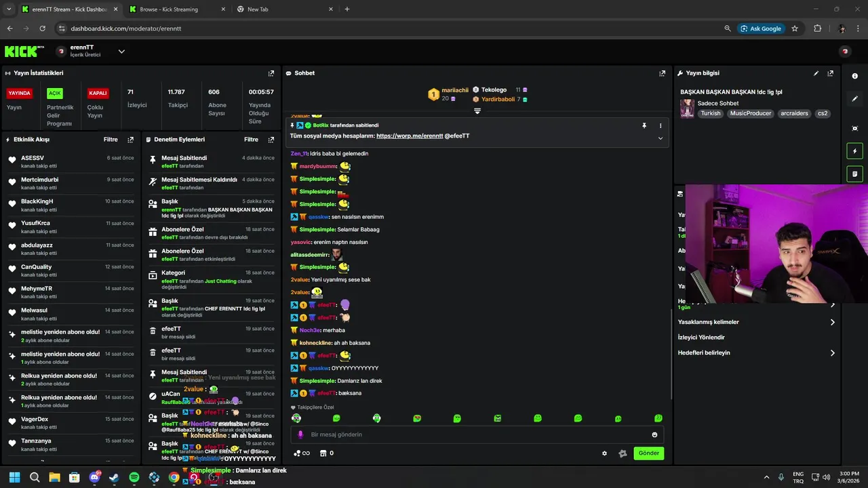Image resolution: width=868 pixels, height=488 pixels.
Task: Pop out the Sohbet chat panel
Action: 663,73
